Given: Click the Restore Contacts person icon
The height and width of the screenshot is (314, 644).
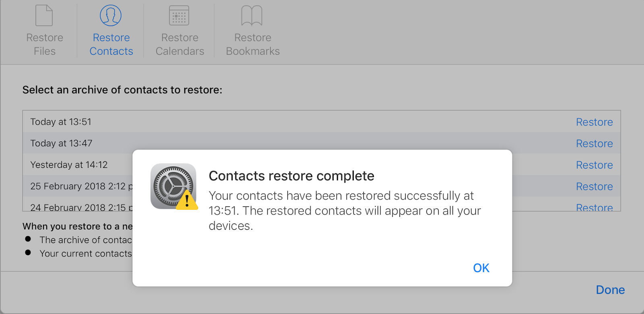Looking at the screenshot, I should pos(111,16).
